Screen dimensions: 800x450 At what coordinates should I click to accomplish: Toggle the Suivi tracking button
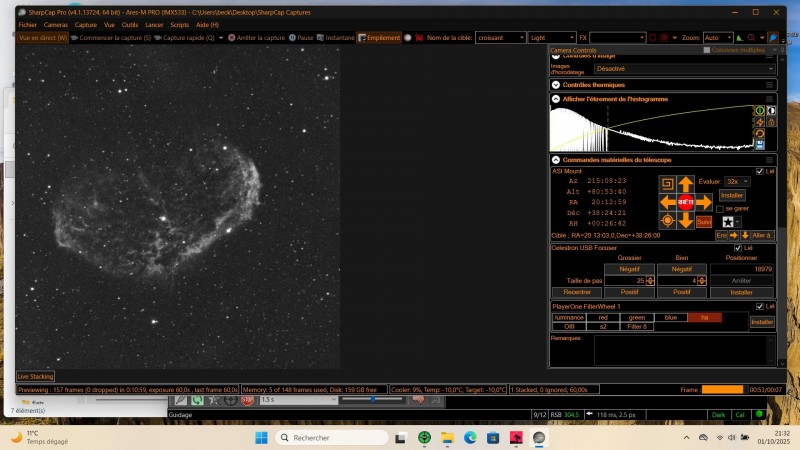(704, 222)
